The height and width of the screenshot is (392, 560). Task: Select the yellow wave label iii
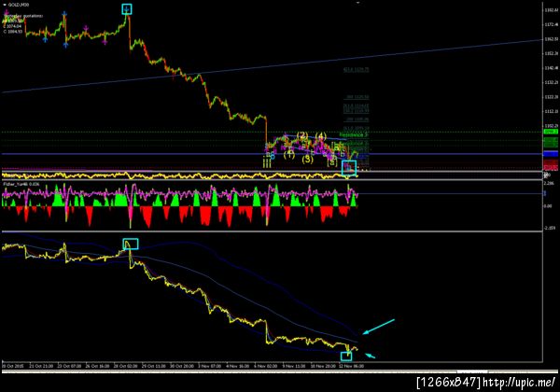267,162
